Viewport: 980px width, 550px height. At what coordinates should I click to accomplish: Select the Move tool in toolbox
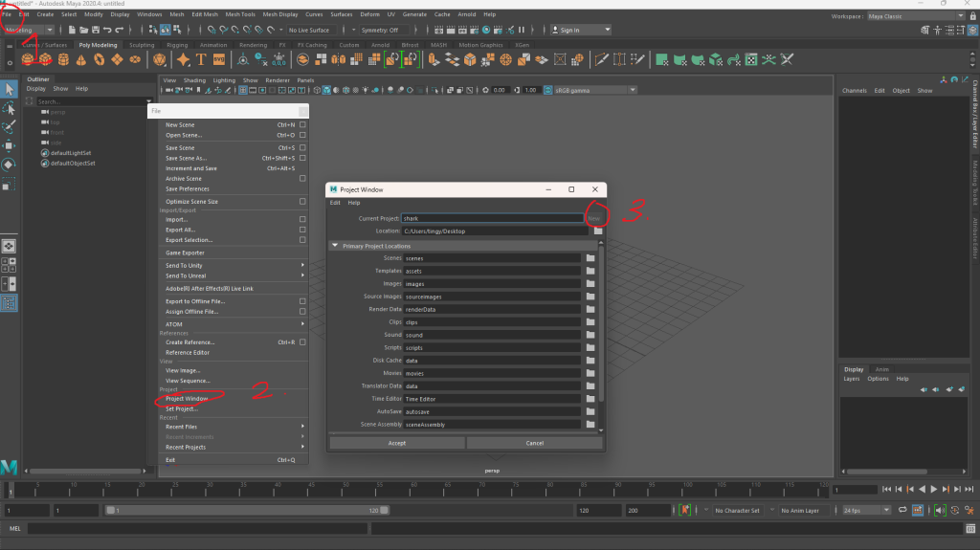click(x=9, y=145)
